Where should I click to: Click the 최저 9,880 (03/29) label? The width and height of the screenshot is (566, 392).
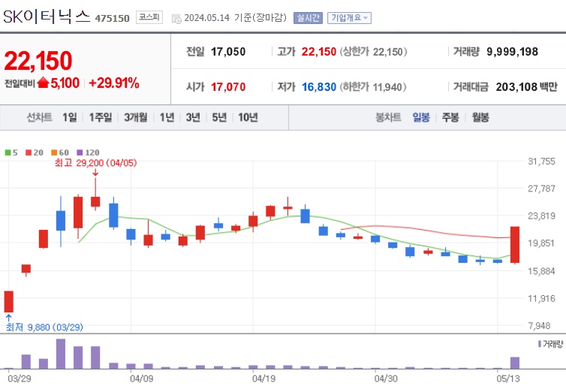coord(44,327)
